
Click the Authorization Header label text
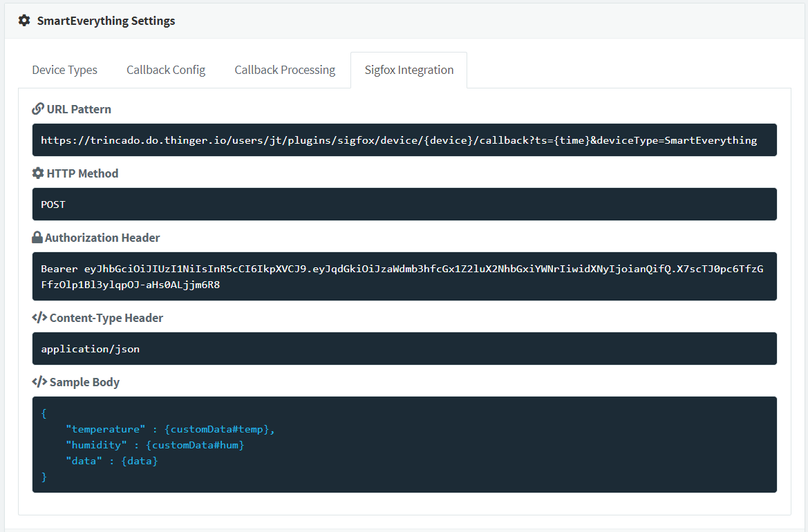(x=102, y=238)
